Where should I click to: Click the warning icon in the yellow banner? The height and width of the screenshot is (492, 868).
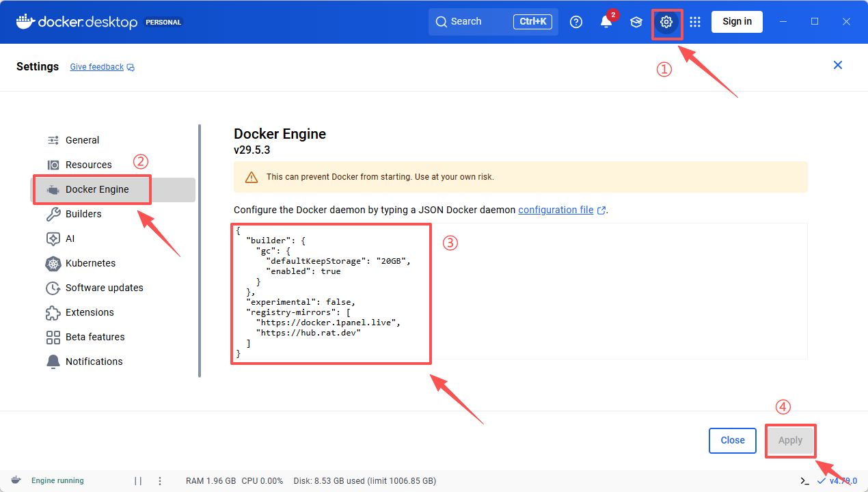(x=252, y=177)
